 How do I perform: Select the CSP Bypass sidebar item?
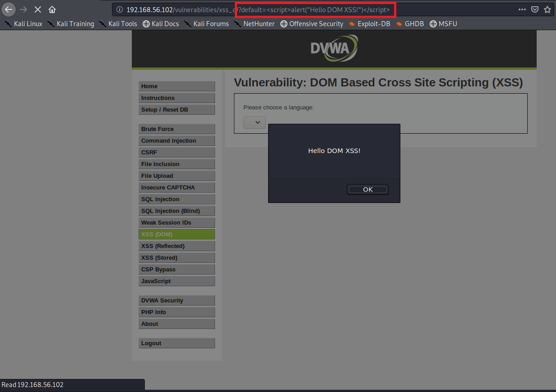tap(176, 270)
